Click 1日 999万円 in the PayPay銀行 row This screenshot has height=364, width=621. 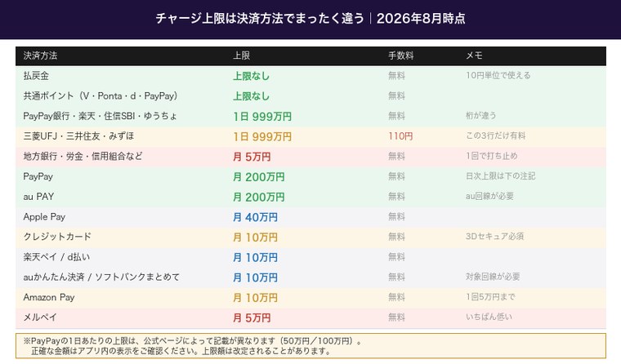click(262, 117)
